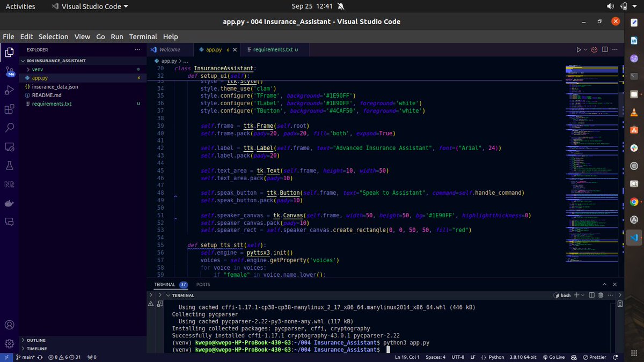Open the Extensions view
The width and height of the screenshot is (644, 362).
(x=9, y=109)
